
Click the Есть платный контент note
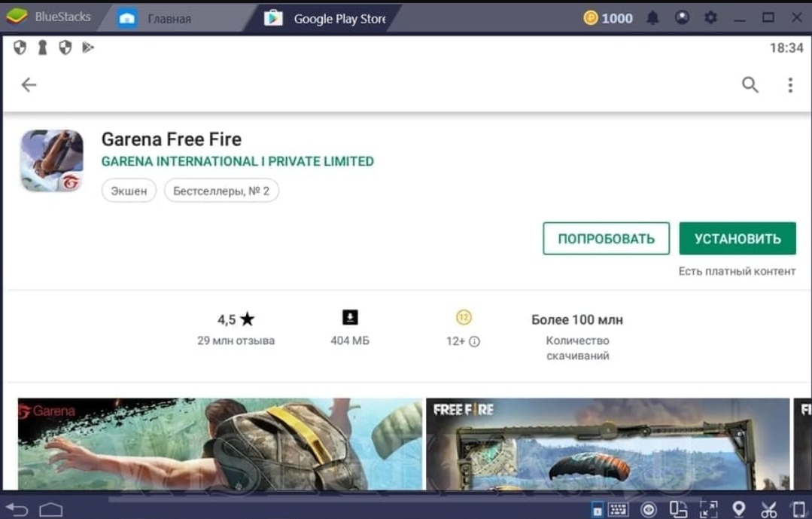(737, 271)
